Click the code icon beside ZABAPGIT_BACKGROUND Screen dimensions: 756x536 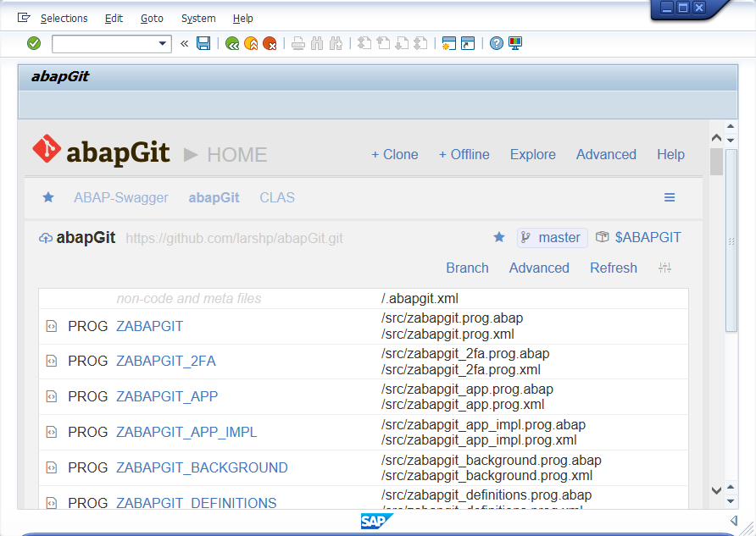[x=51, y=467]
